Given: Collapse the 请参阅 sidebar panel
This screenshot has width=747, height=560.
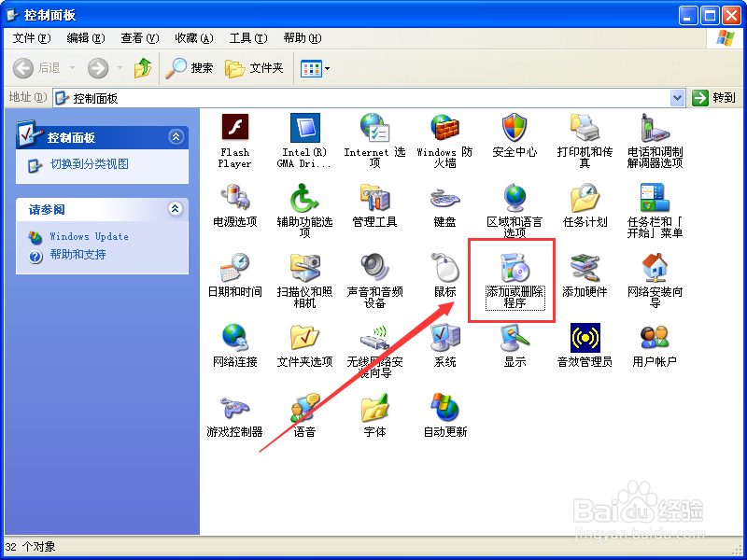Looking at the screenshot, I should [176, 208].
